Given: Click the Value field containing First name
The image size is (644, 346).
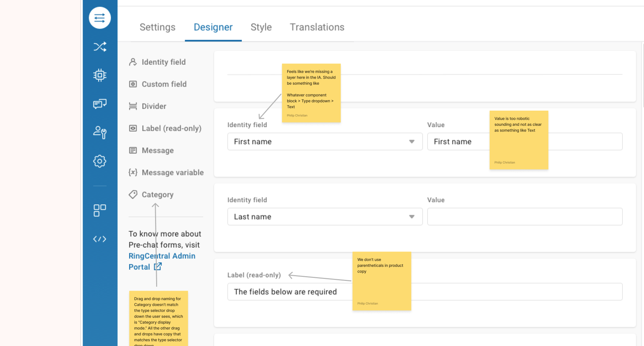Looking at the screenshot, I should tap(525, 142).
